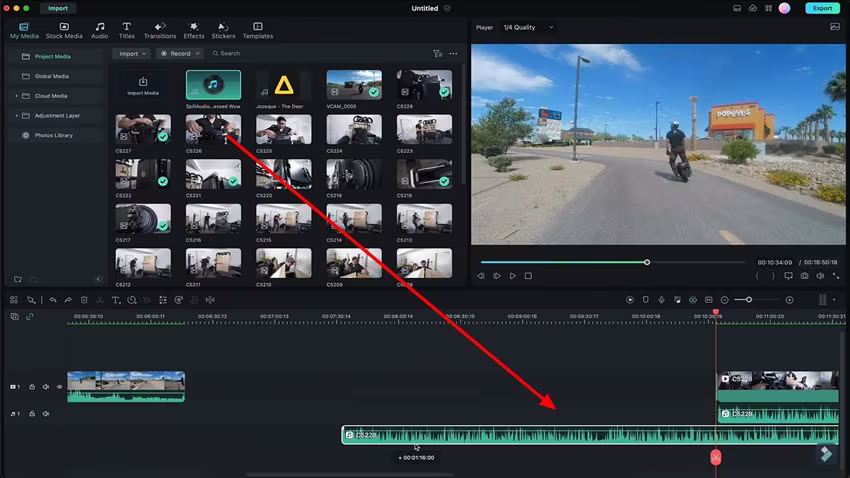Image resolution: width=850 pixels, height=478 pixels.
Task: Open Photos Library
Action: [53, 135]
